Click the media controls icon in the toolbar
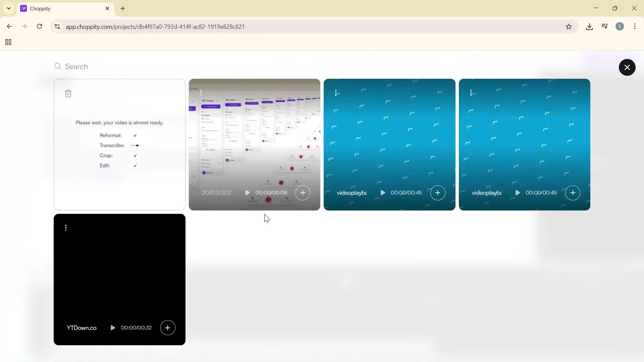644x362 pixels. coord(604,26)
